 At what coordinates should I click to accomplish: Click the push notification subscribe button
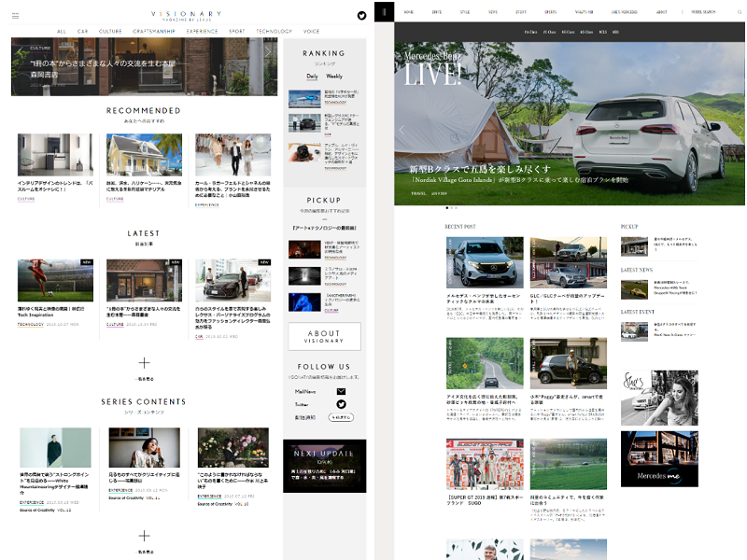click(341, 417)
